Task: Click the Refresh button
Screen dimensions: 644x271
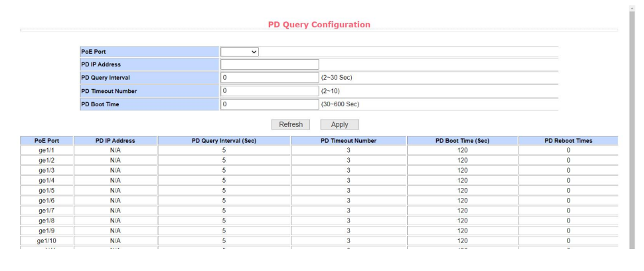Action: tap(291, 124)
